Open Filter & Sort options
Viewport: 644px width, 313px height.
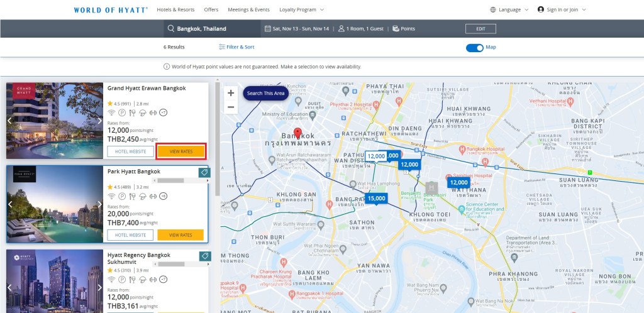click(236, 47)
